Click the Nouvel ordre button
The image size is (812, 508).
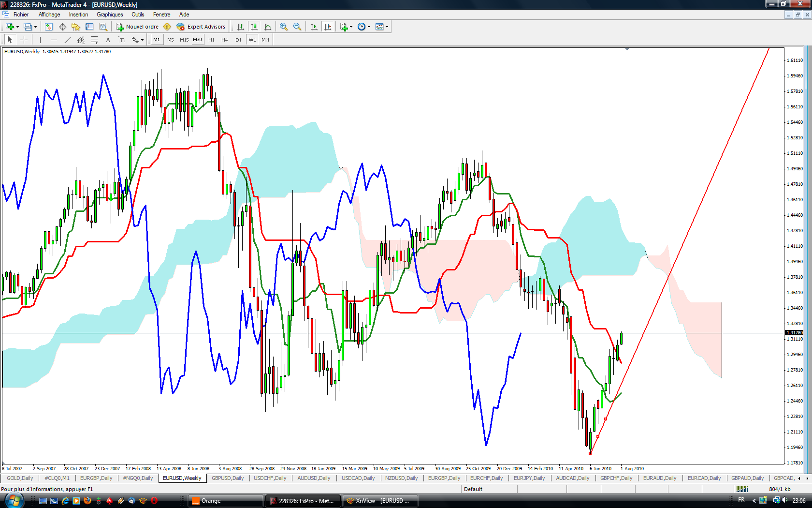(137, 27)
